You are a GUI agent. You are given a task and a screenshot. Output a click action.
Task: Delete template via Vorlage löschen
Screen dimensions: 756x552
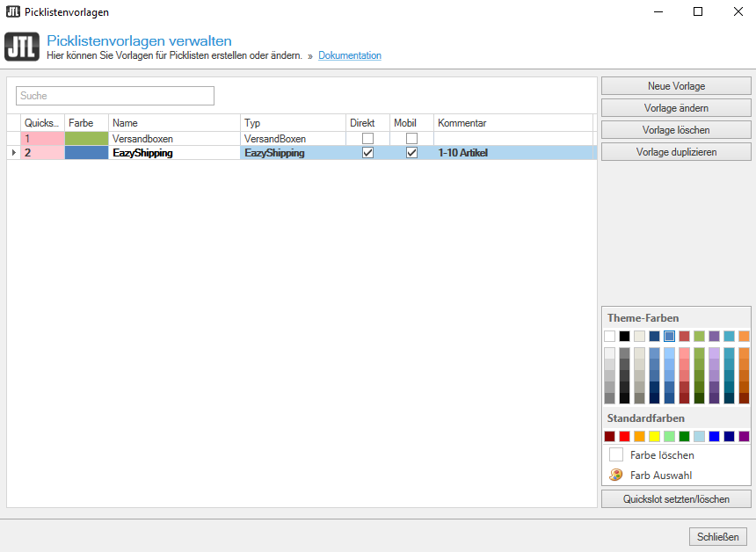pos(676,129)
